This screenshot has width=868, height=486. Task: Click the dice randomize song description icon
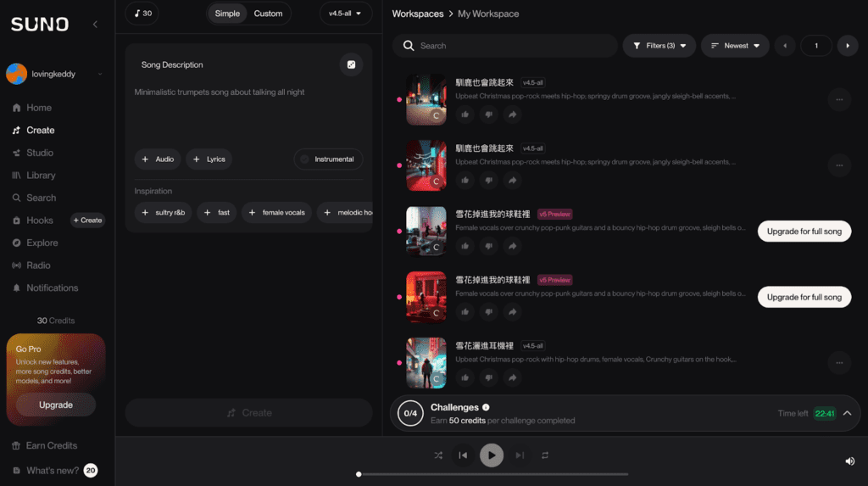coord(351,65)
